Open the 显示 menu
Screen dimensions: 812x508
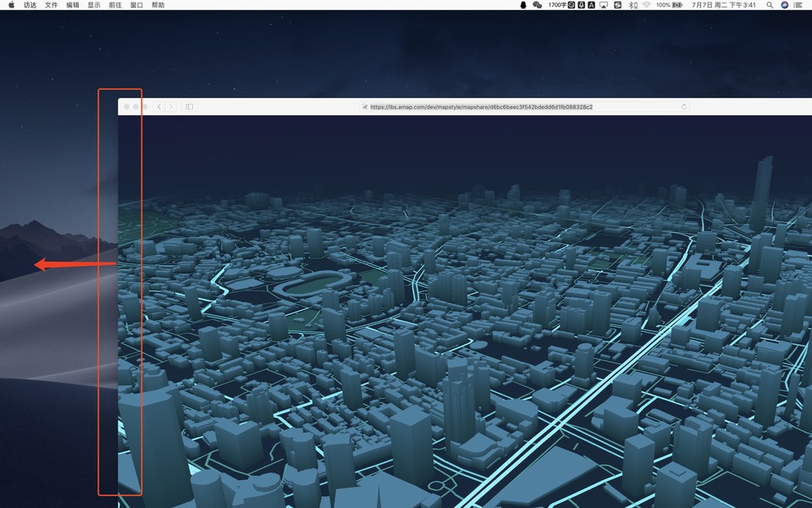click(x=94, y=5)
